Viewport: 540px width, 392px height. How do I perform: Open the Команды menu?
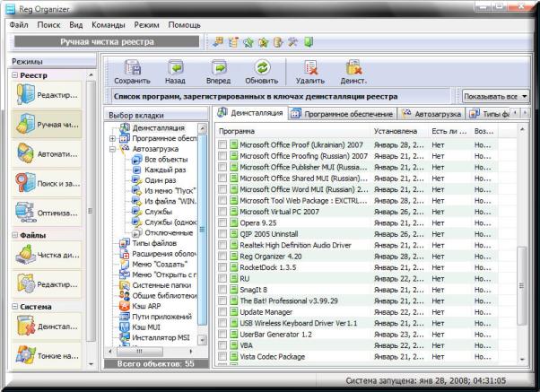108,25
